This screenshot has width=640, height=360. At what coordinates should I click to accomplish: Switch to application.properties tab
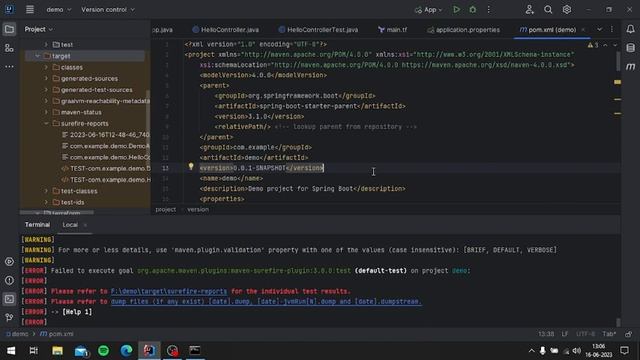tap(463, 29)
